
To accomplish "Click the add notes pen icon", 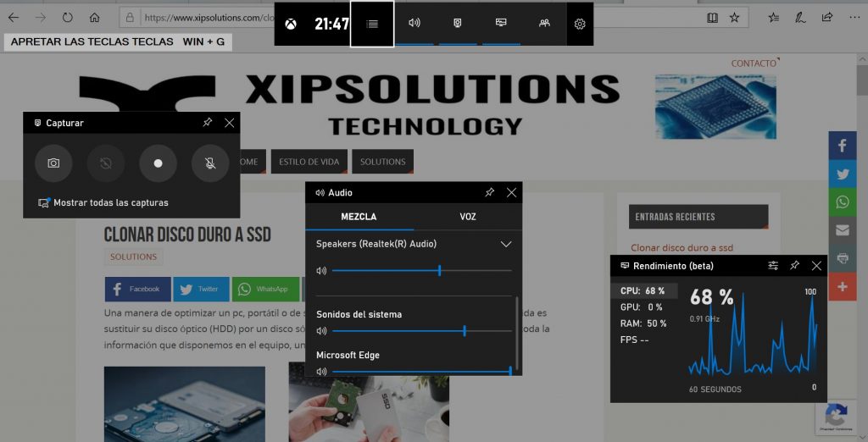I will click(800, 18).
